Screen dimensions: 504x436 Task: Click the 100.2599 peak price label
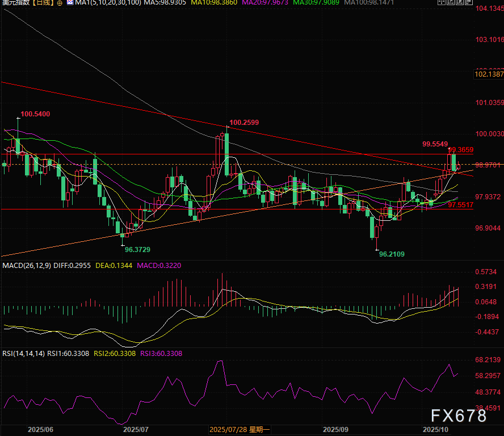coord(243,122)
